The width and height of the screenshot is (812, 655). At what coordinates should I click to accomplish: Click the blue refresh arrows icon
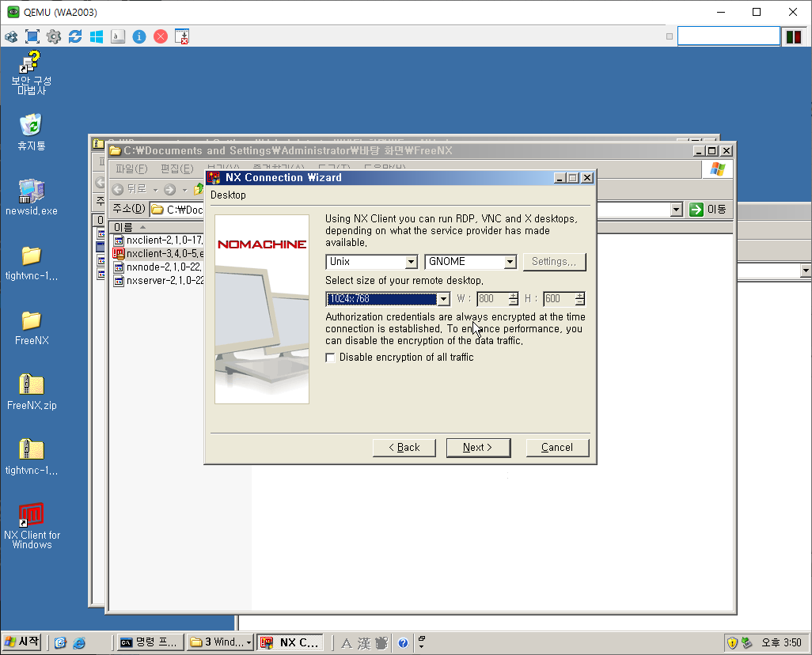tap(75, 36)
